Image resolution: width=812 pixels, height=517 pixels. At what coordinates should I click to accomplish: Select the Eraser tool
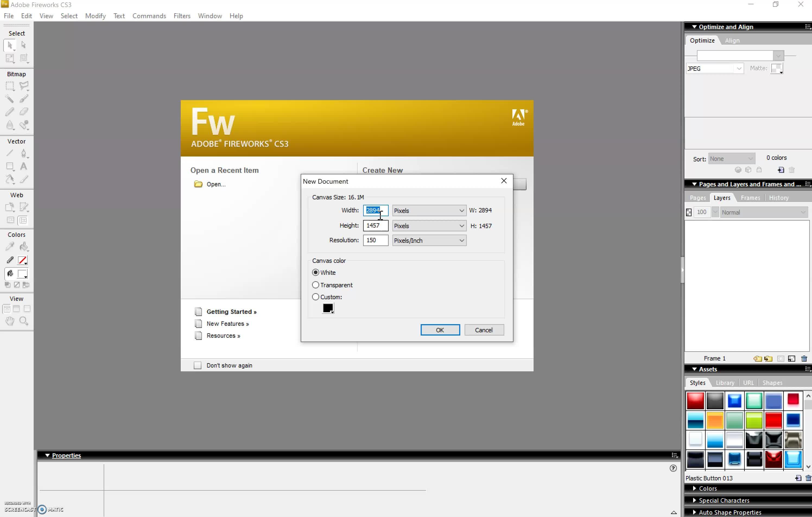[x=24, y=111]
